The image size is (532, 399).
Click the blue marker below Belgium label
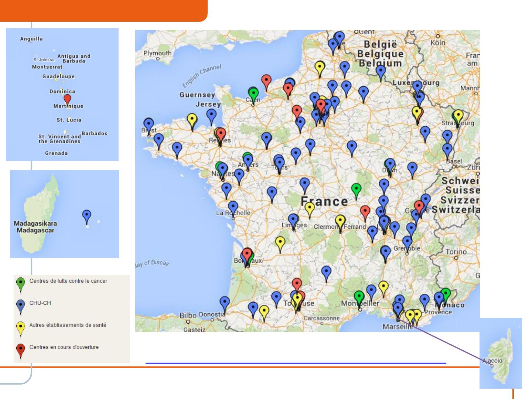click(381, 74)
